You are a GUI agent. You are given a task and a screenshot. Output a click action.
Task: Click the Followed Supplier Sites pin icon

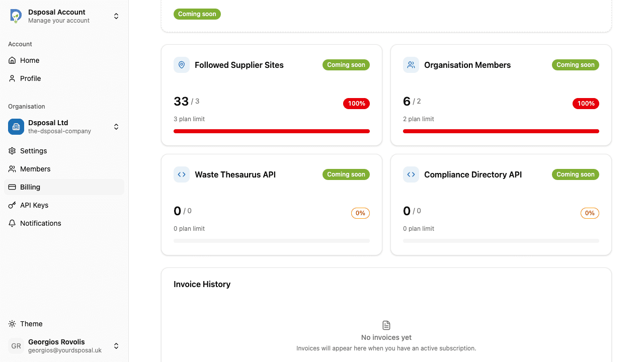click(181, 64)
